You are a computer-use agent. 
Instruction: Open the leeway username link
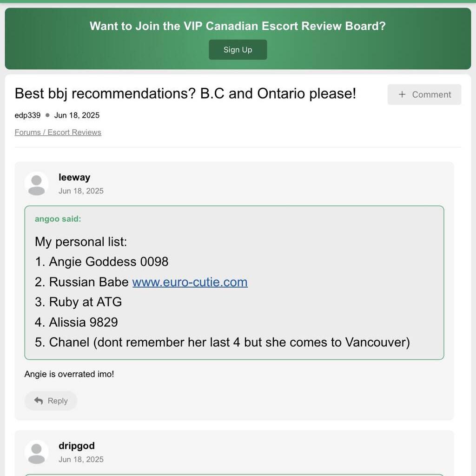click(x=74, y=177)
